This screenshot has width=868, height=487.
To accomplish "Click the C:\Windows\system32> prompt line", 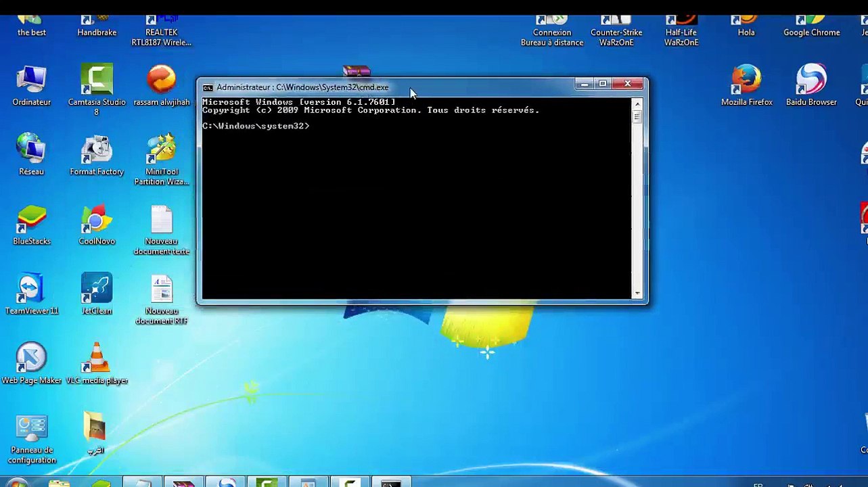I will point(256,126).
